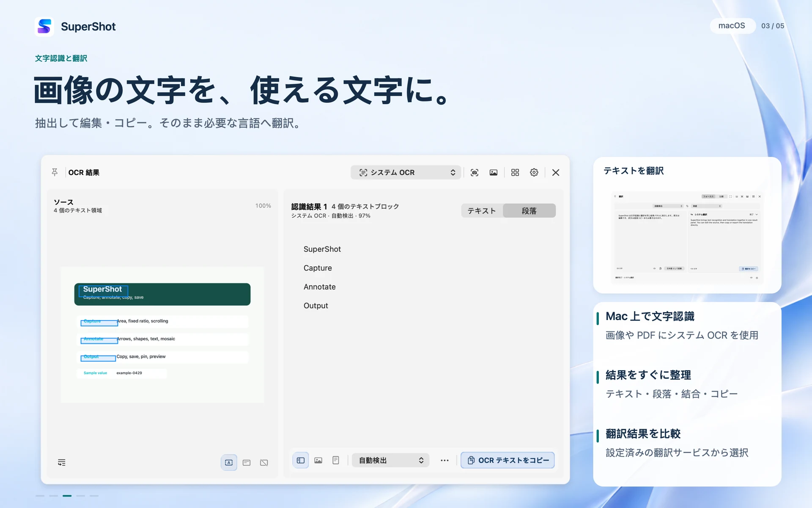Click the 認識結果 1 heading
Screen dimensions: 812x508
pyautogui.click(x=309, y=207)
